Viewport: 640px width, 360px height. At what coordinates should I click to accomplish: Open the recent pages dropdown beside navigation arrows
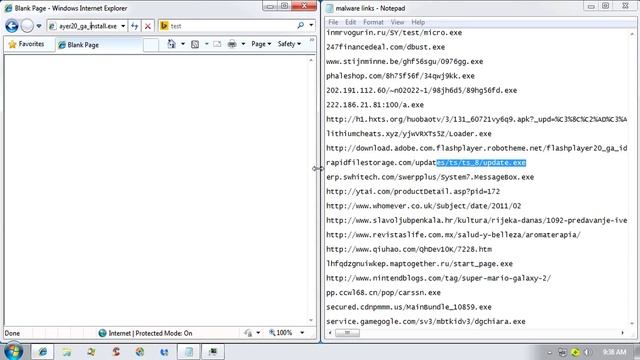click(39, 26)
